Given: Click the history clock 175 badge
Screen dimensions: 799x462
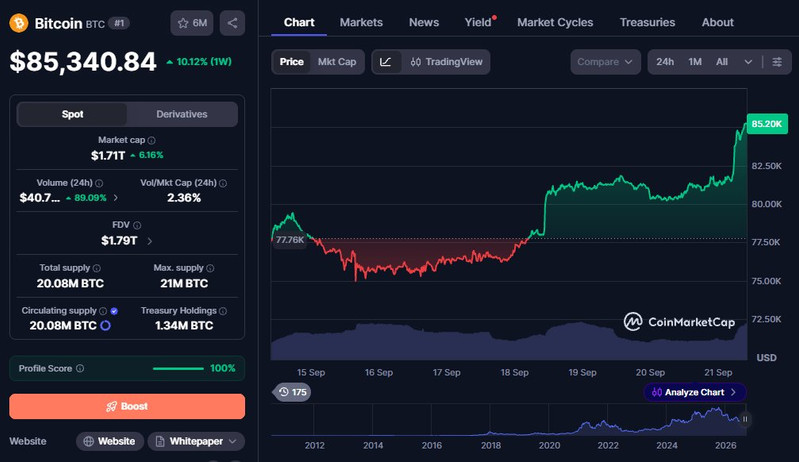Looking at the screenshot, I should click(x=292, y=392).
